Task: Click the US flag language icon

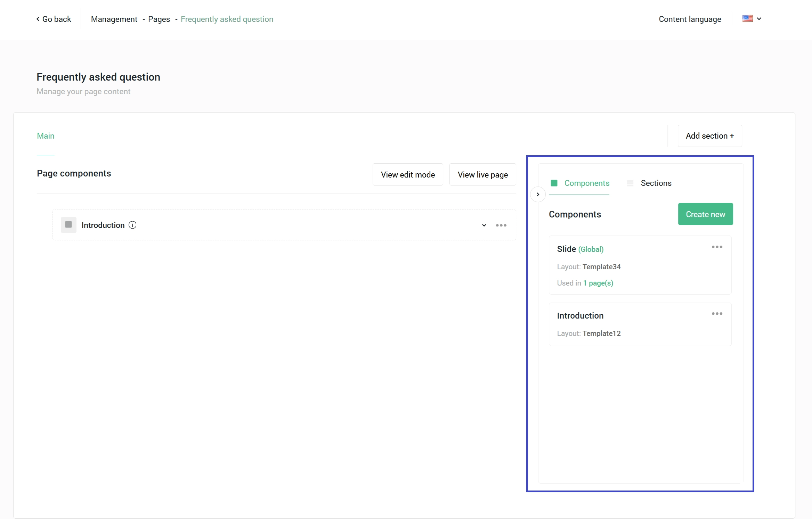Action: click(x=747, y=19)
